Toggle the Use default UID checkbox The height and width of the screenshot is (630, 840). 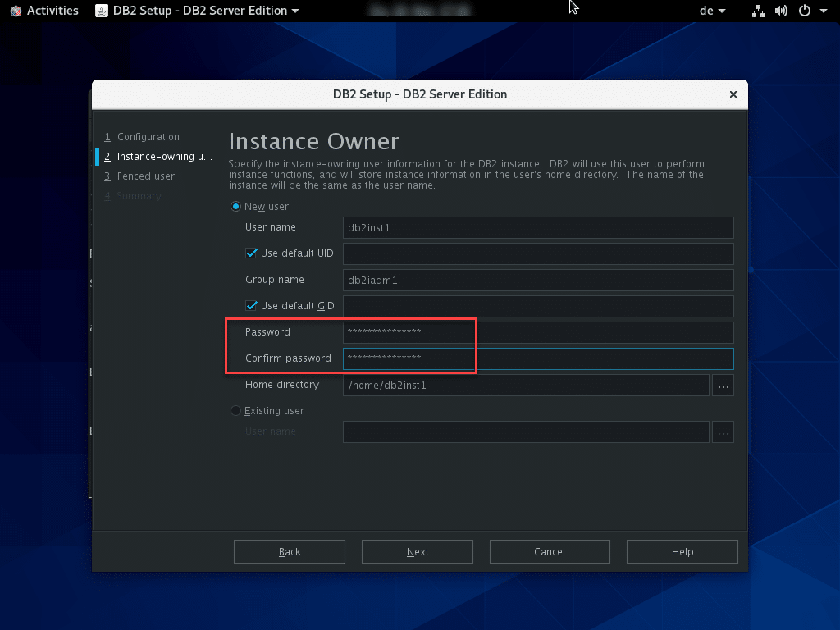click(x=252, y=253)
